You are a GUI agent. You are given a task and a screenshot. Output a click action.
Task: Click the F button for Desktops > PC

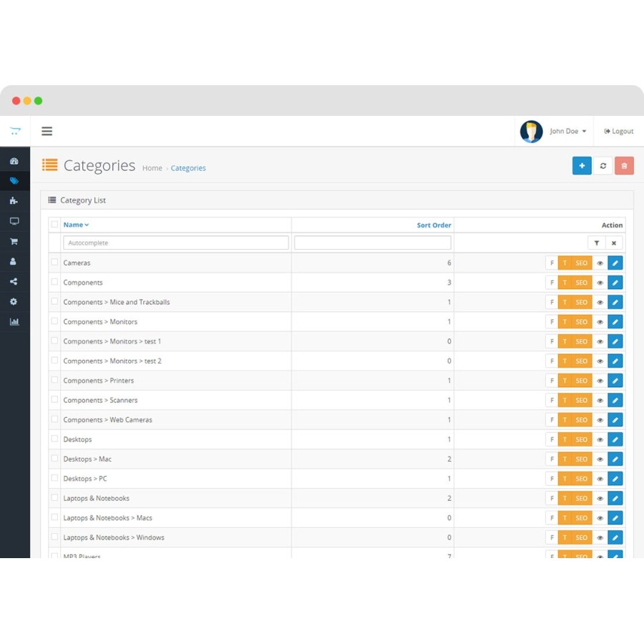[552, 479]
